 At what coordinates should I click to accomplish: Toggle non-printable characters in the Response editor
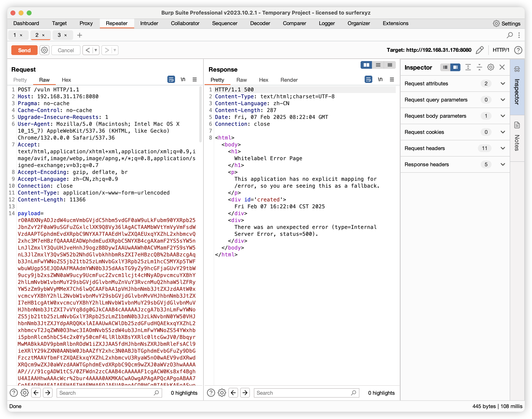click(380, 79)
